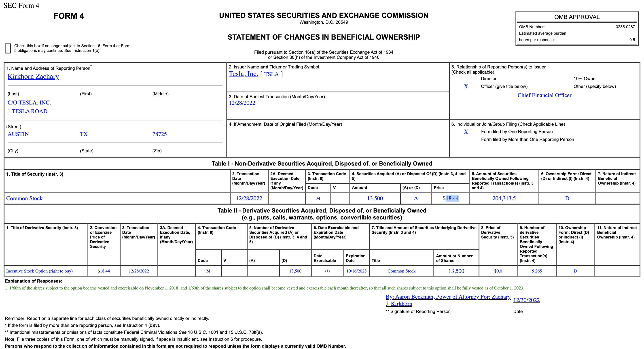Image resolution: width=644 pixels, height=349 pixels.
Task: Click transaction code M in Table I
Action: [x=318, y=199]
